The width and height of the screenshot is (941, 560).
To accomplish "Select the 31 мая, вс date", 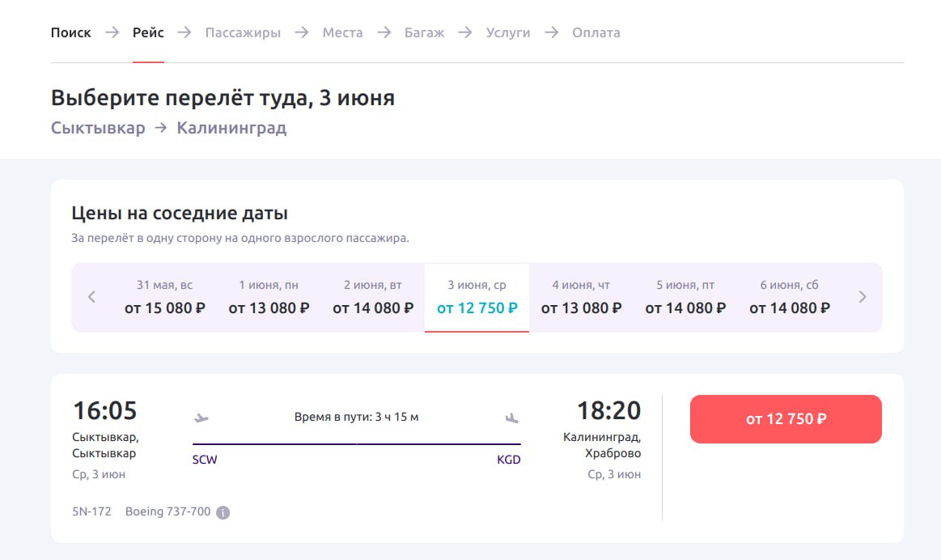I will point(162,297).
